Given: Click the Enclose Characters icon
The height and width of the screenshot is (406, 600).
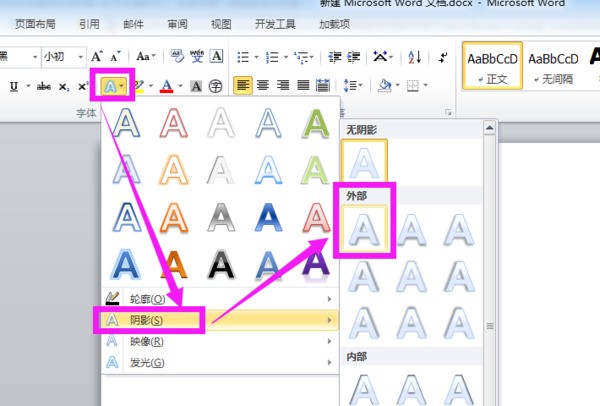Looking at the screenshot, I should (x=215, y=86).
